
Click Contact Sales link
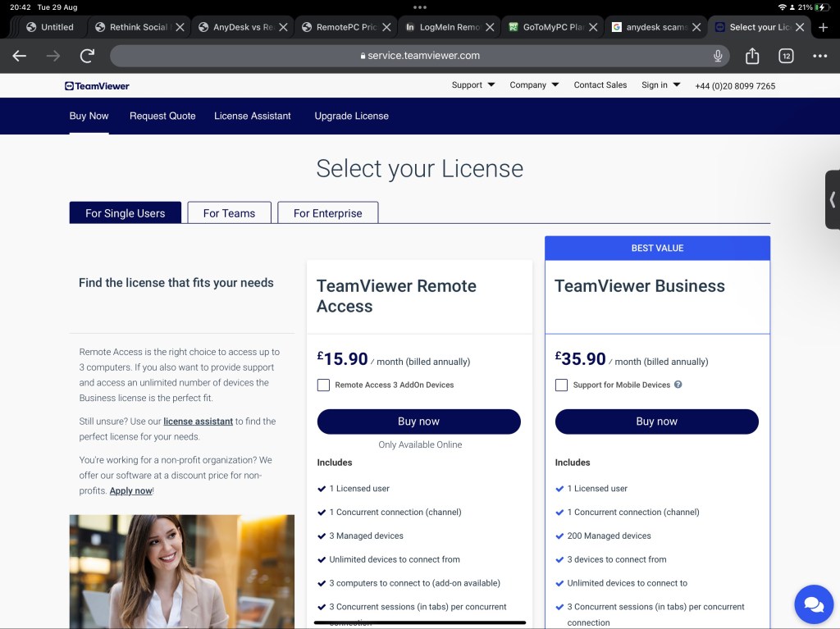tap(600, 85)
